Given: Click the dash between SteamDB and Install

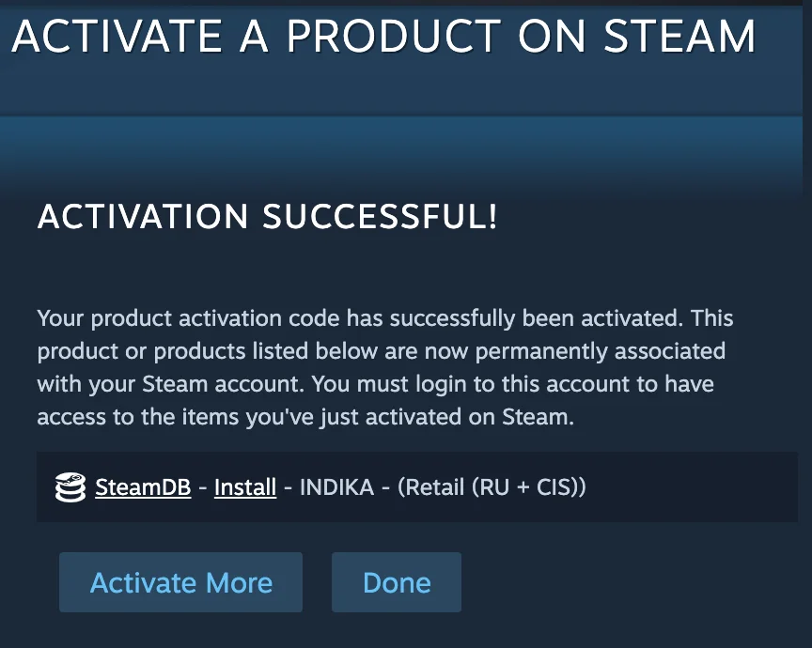Looking at the screenshot, I should (203, 487).
